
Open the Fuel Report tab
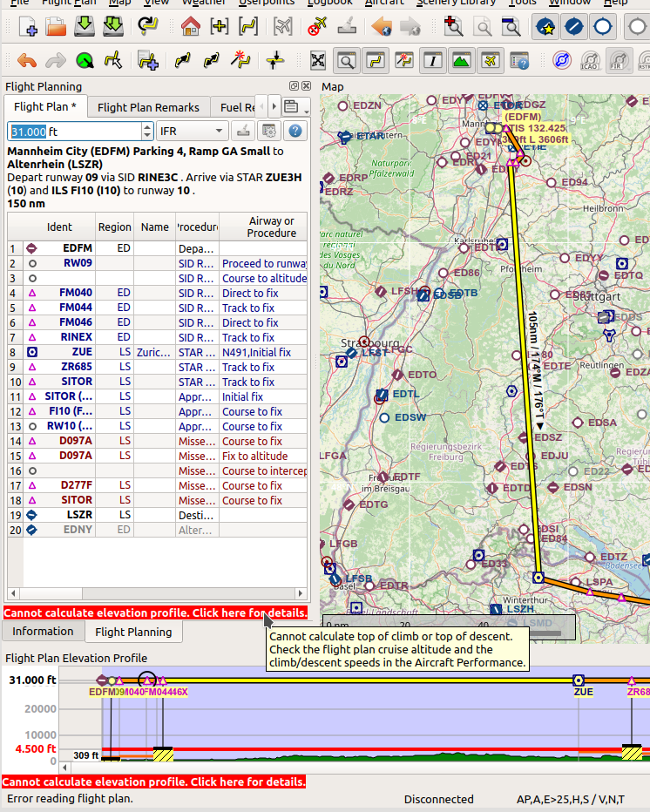[237, 107]
